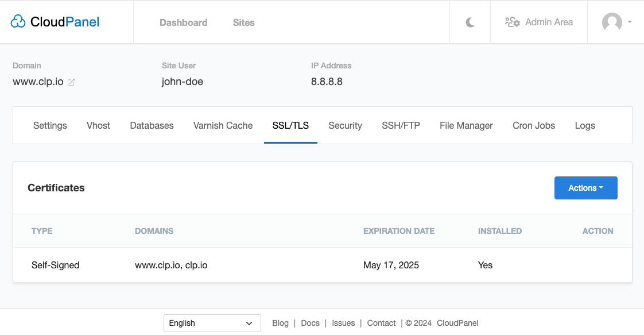This screenshot has height=335, width=644.
Task: Go to Dashboard in the top navigation
Action: tap(183, 22)
